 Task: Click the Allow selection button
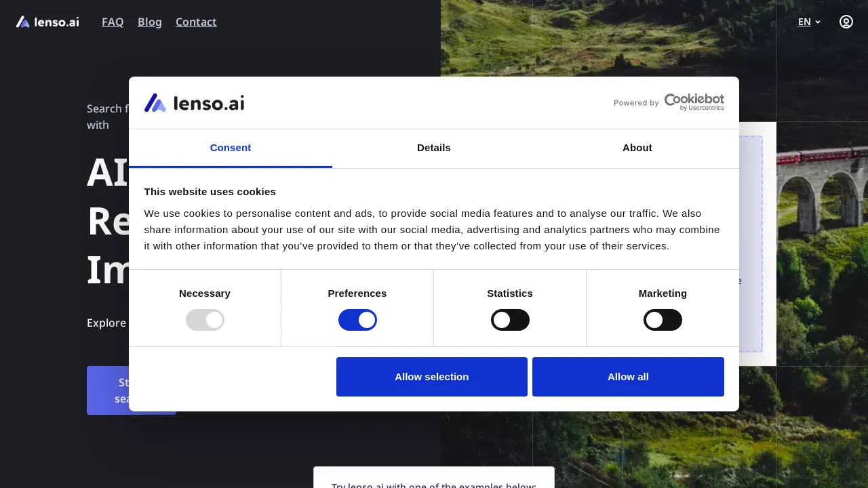pos(431,376)
